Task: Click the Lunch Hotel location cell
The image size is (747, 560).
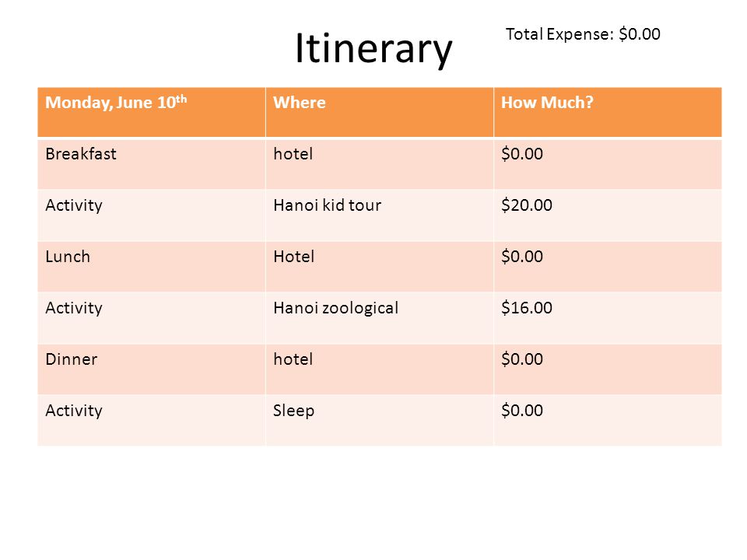Action: point(380,267)
